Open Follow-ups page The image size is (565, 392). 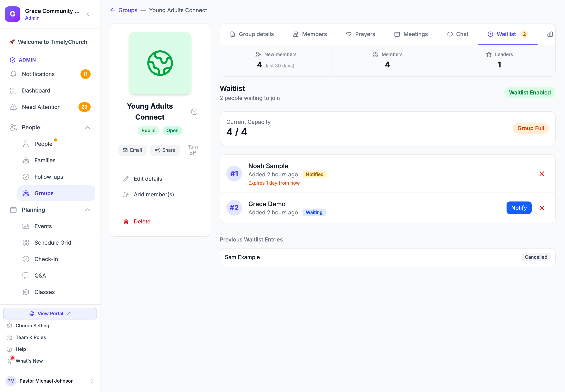[56, 177]
